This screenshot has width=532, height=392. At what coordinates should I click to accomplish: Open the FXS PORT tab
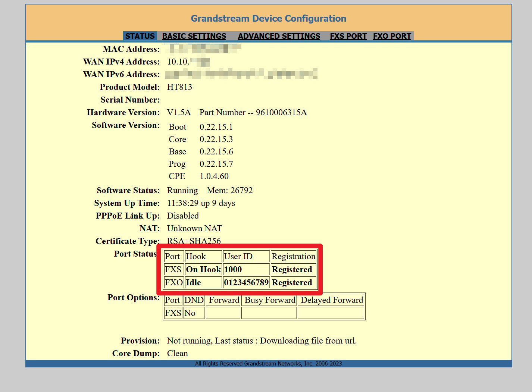point(348,36)
